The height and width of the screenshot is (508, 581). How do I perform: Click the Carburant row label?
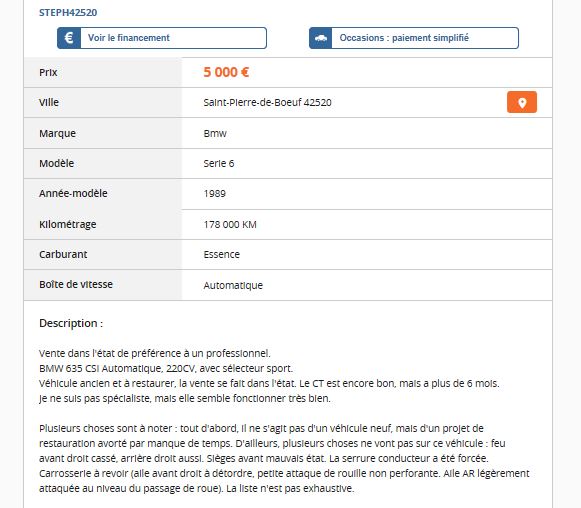point(63,254)
